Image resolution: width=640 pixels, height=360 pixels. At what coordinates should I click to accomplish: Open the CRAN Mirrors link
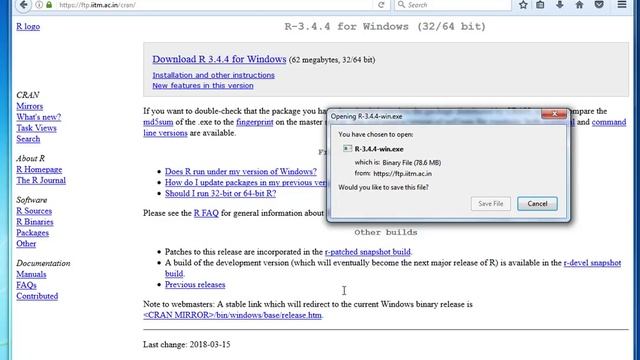[29, 106]
